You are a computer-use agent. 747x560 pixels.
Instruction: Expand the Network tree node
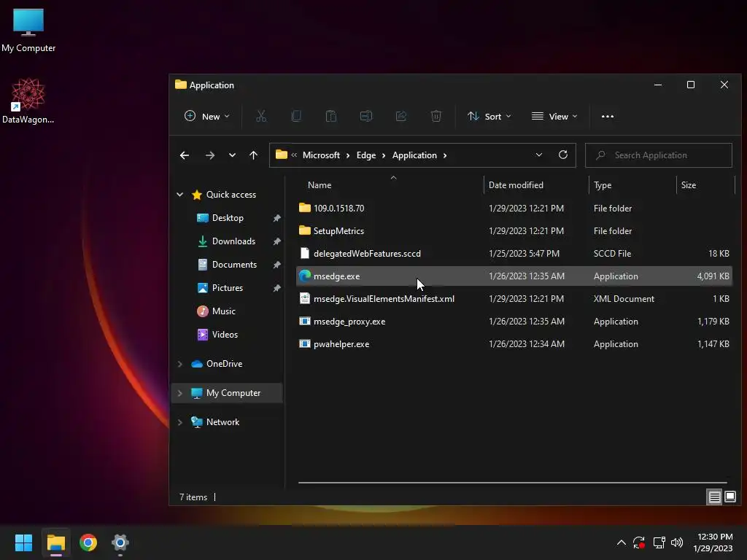[180, 422]
